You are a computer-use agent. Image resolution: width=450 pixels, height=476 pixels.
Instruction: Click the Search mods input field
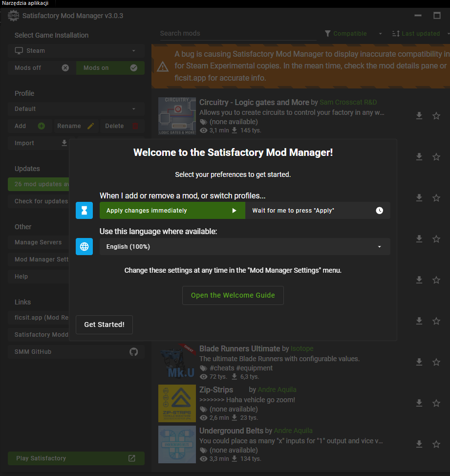click(238, 33)
